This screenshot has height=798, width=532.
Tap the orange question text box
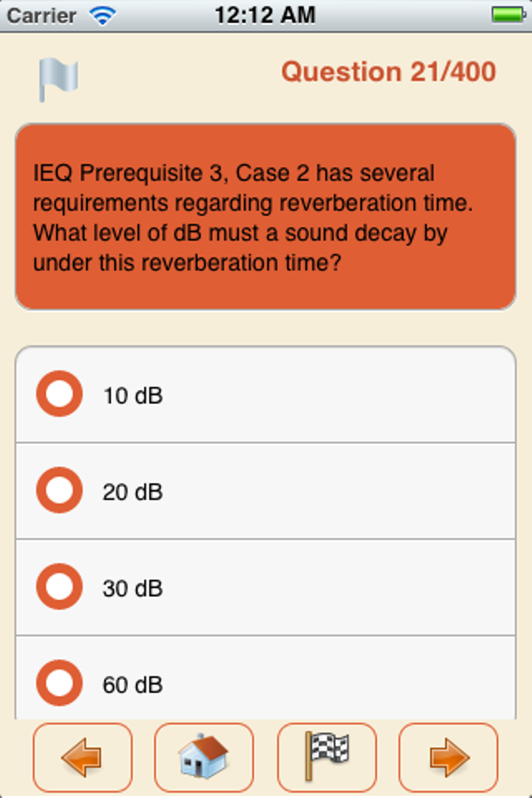[x=265, y=218]
